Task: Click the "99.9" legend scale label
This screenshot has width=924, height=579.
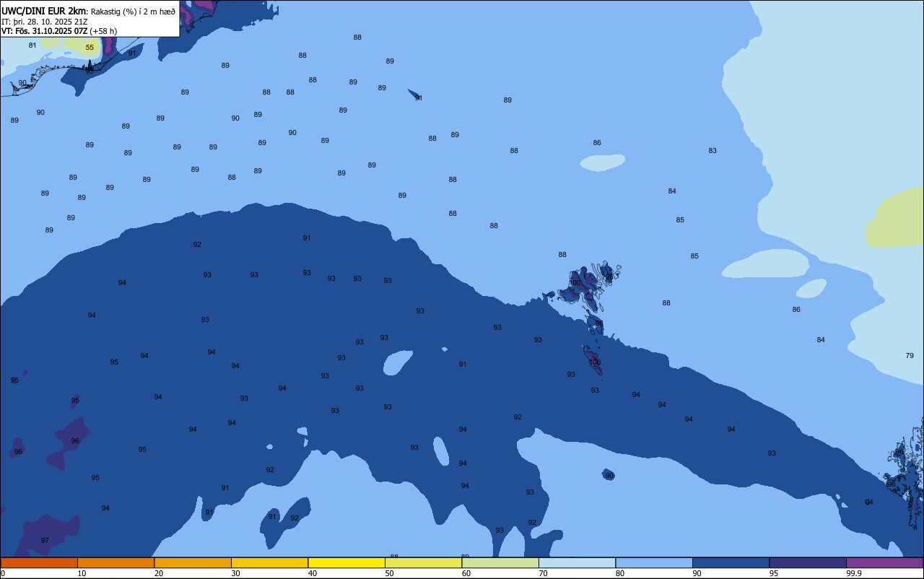Action: 854,573
